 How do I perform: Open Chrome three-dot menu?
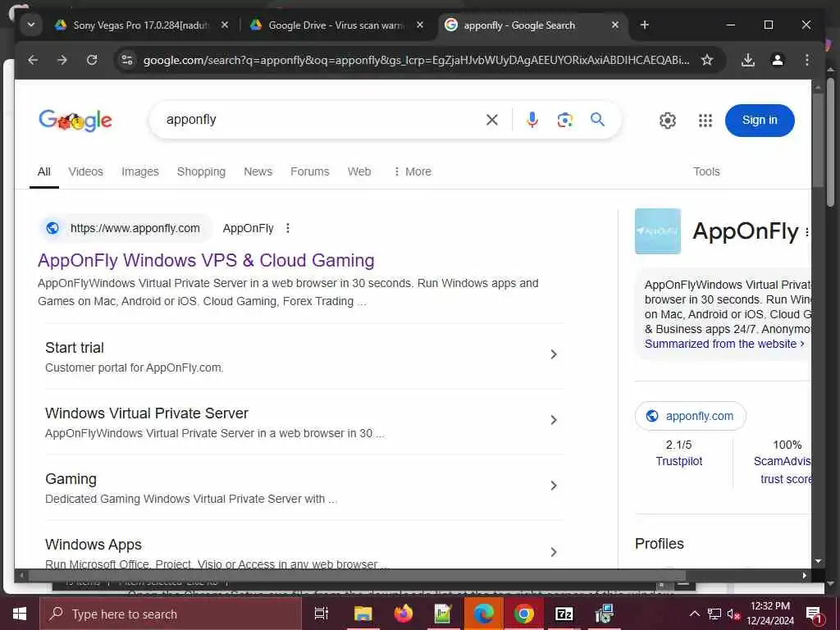pyautogui.click(x=807, y=60)
